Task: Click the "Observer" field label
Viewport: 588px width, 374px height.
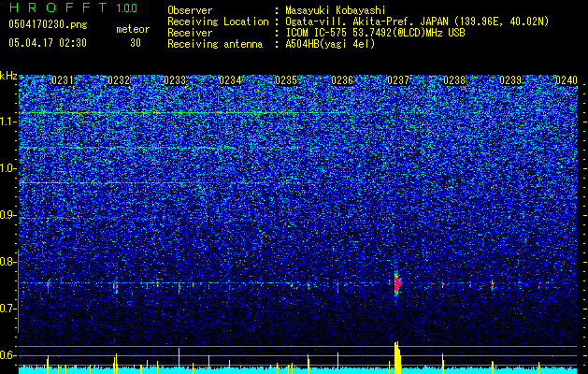Action: click(x=190, y=10)
